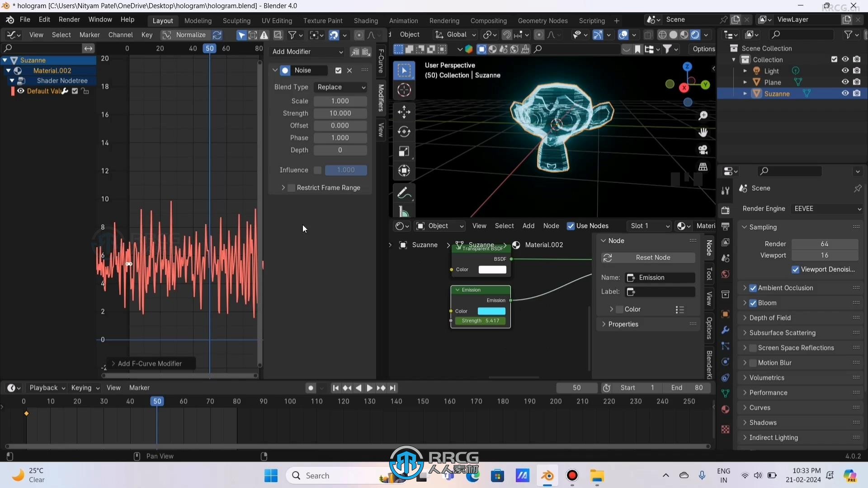Click the hand pan view icon
Viewport: 868px width, 488px height.
[x=703, y=132]
